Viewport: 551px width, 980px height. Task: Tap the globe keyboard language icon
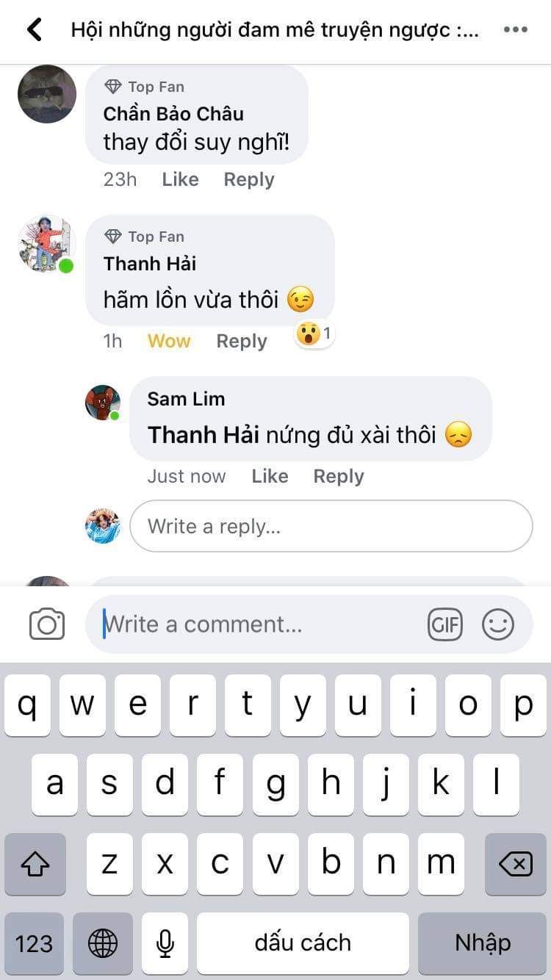[103, 943]
